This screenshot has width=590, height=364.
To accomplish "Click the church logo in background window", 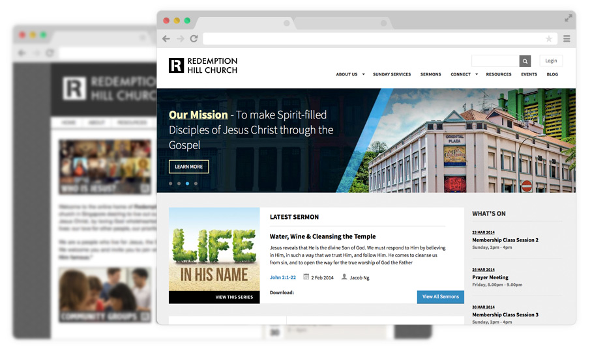I will tap(74, 89).
